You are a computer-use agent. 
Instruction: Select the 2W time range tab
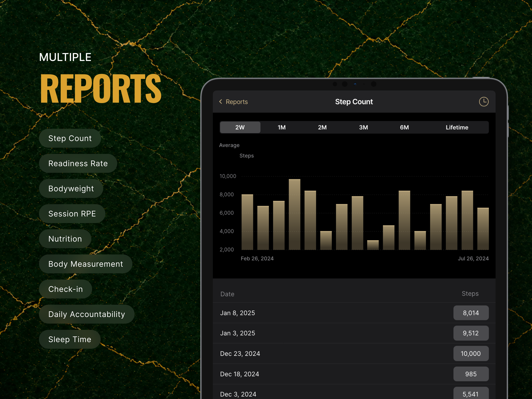click(240, 127)
